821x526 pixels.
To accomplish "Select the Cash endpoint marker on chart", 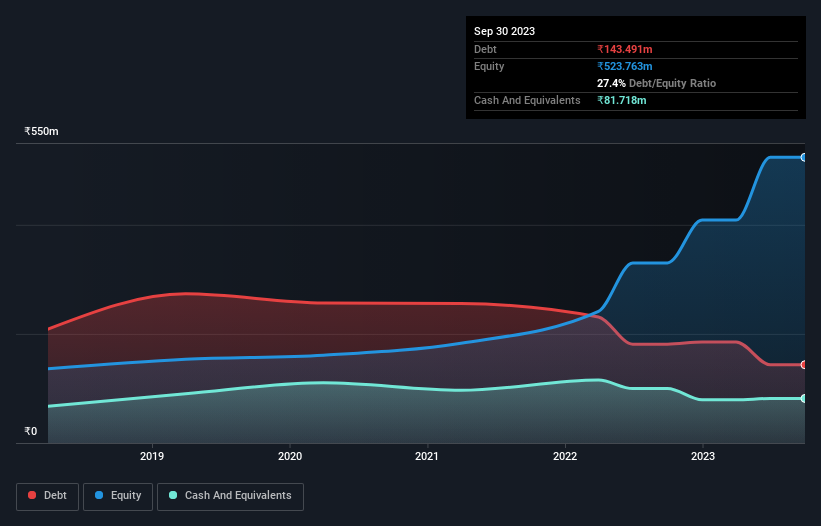I will point(804,399).
